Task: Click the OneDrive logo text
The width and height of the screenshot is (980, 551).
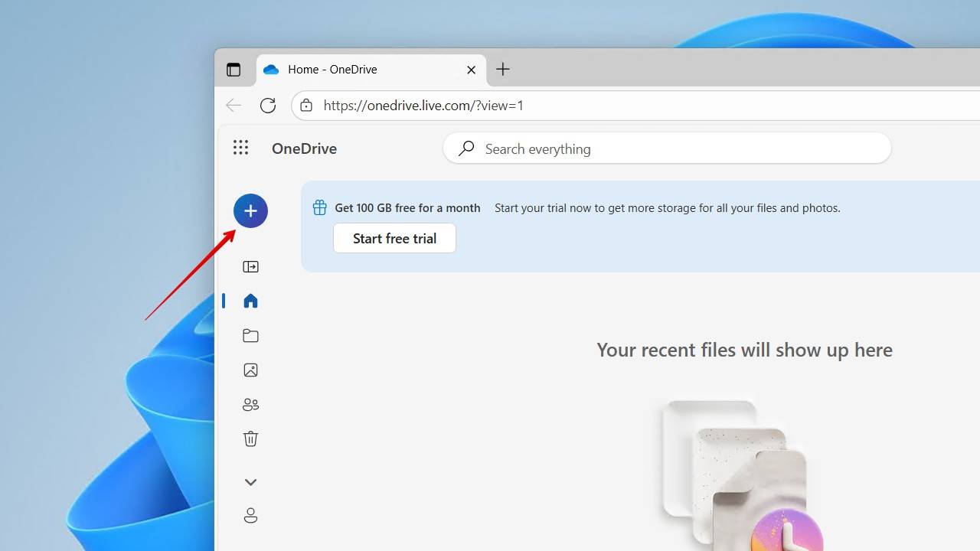Action: coord(304,148)
